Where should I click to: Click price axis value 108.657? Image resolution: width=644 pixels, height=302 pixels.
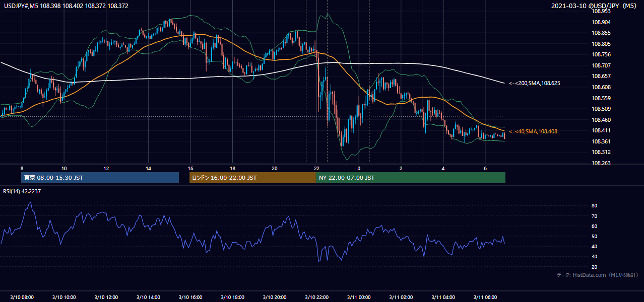pos(602,76)
